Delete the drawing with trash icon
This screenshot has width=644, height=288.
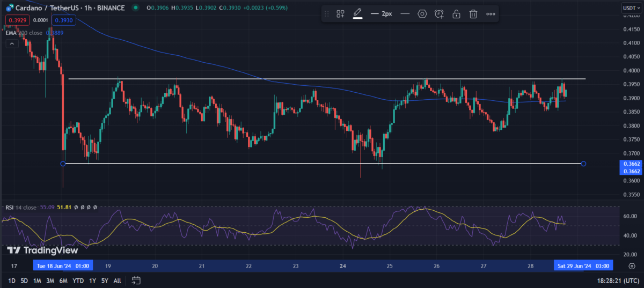[473, 14]
